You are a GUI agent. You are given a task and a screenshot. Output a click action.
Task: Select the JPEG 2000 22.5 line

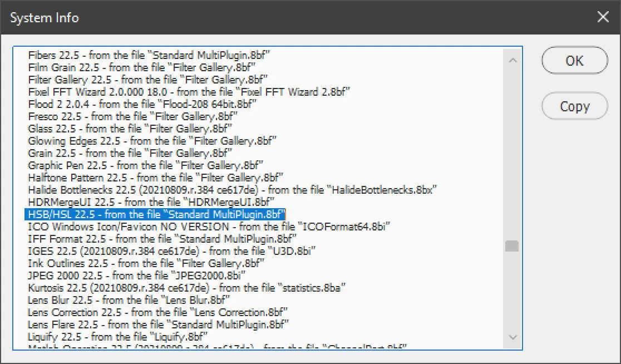[137, 276]
